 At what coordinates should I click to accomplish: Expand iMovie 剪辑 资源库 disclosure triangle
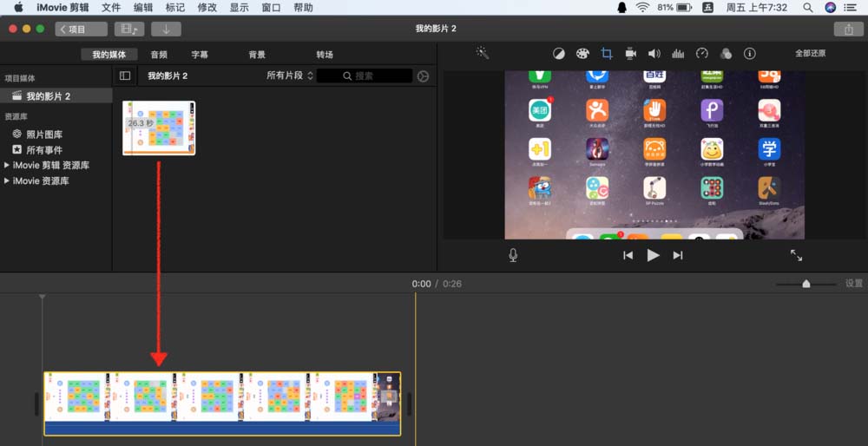click(x=7, y=166)
